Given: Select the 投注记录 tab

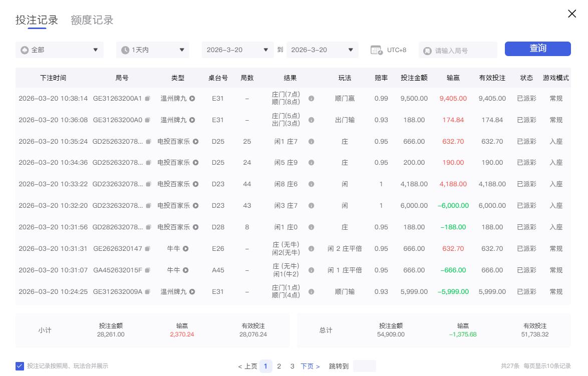Looking at the screenshot, I should [37, 20].
